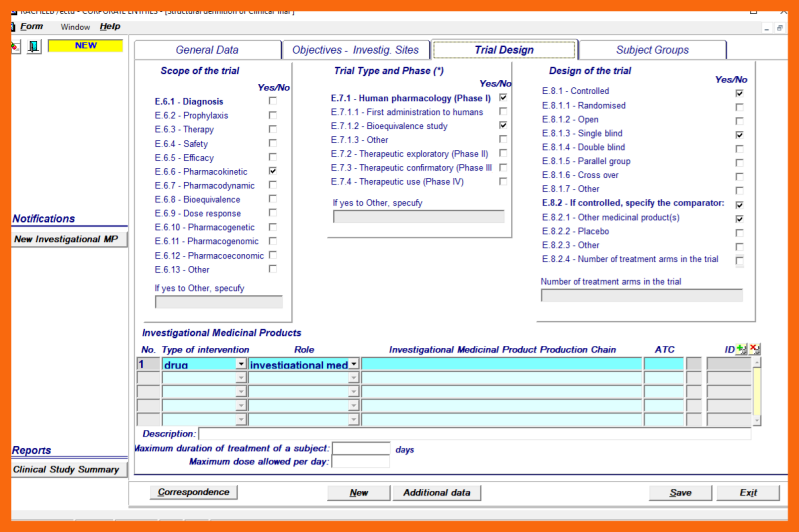
Task: Switch to the General Data tab
Action: coord(207,50)
